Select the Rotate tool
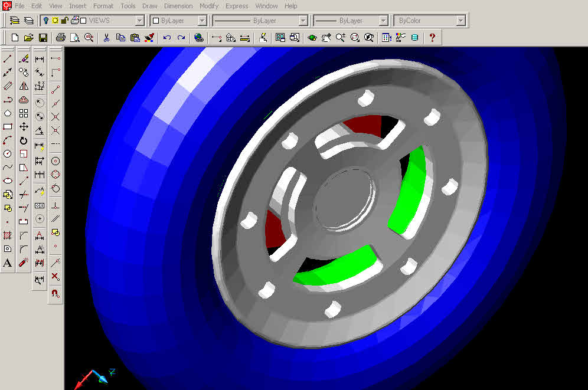The image size is (588, 390). click(24, 140)
